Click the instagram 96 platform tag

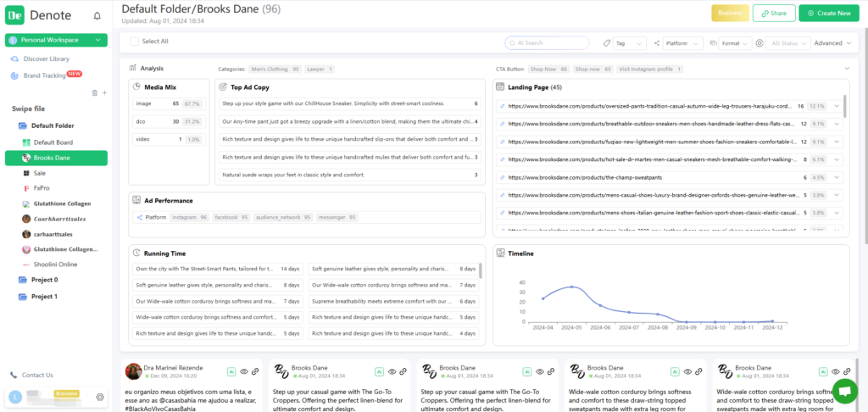coord(189,218)
